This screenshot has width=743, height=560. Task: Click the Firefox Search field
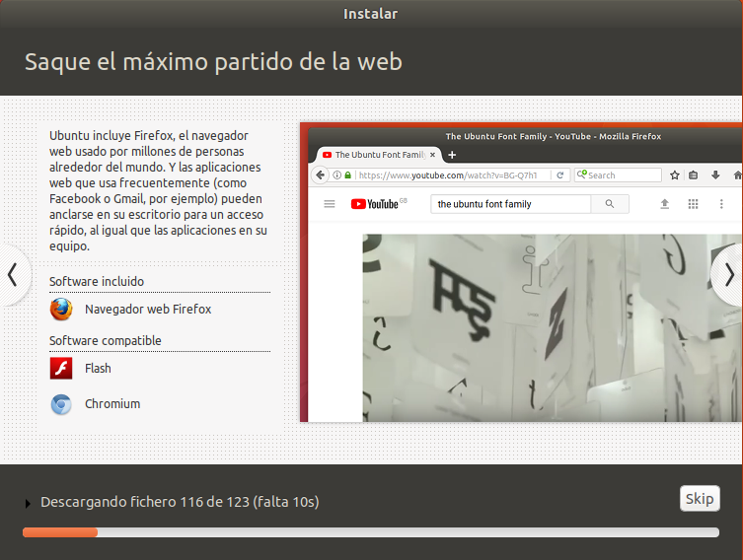(x=618, y=175)
